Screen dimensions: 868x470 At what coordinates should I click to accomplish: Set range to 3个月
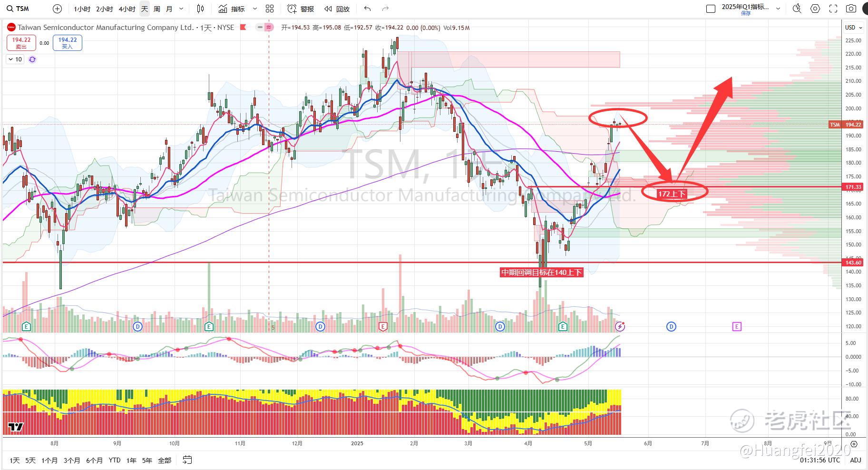click(x=72, y=460)
